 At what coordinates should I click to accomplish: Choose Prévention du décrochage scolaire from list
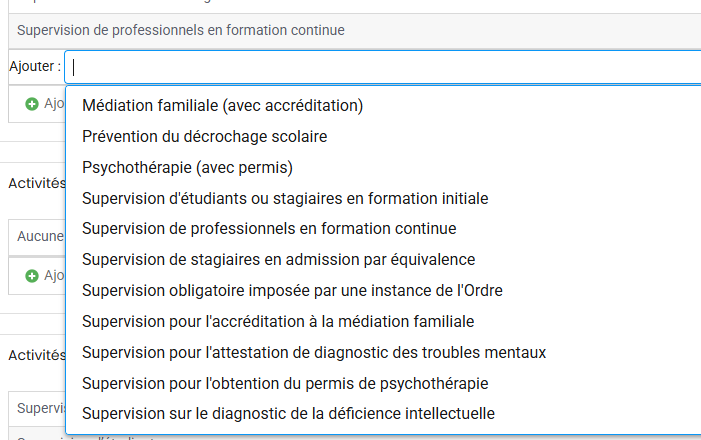pyautogui.click(x=205, y=136)
